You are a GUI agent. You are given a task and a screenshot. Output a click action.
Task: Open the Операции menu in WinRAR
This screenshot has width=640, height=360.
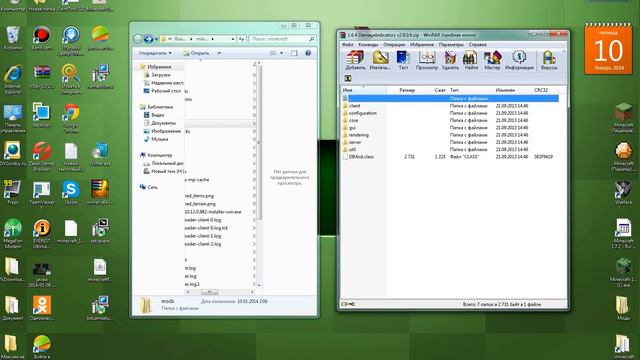[x=394, y=44]
